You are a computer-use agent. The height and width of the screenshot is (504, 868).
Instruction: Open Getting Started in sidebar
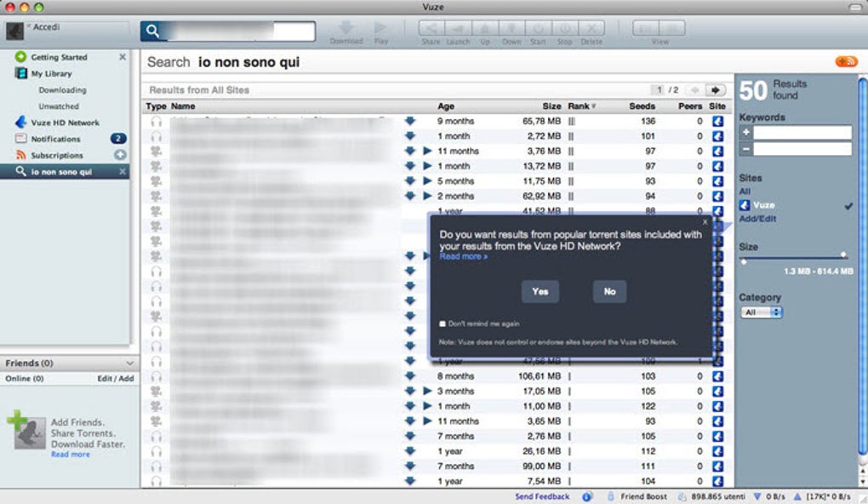pos(59,57)
